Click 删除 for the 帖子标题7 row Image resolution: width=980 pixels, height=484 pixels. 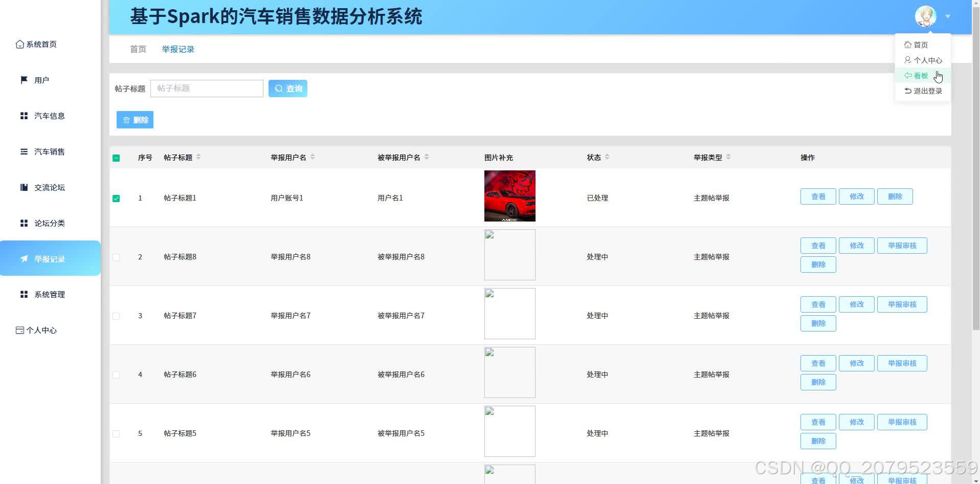tap(818, 323)
